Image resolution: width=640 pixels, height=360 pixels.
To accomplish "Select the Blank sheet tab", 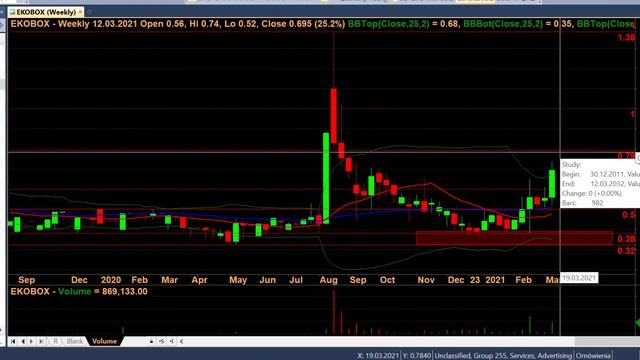I will pos(75,341).
